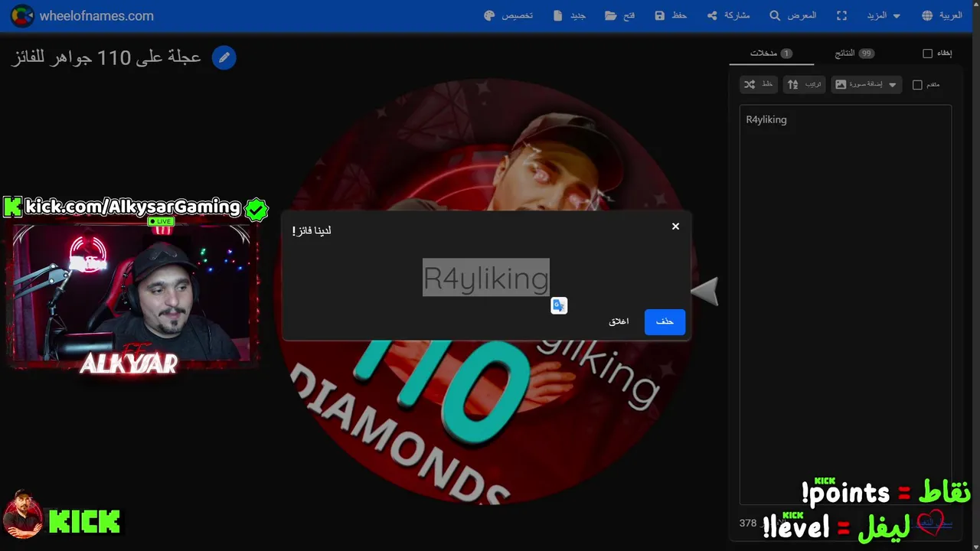Shuffle entries with the خلط button
The height and width of the screenshot is (551, 980).
click(x=759, y=84)
